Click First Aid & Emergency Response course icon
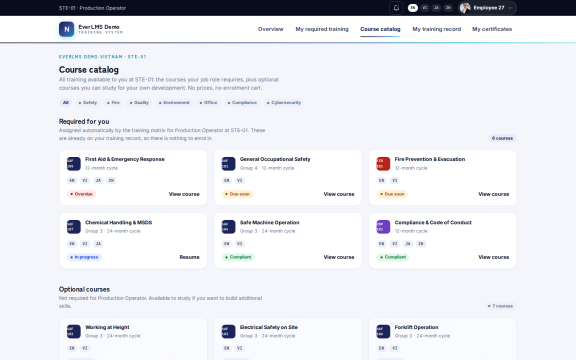 tap(73, 164)
